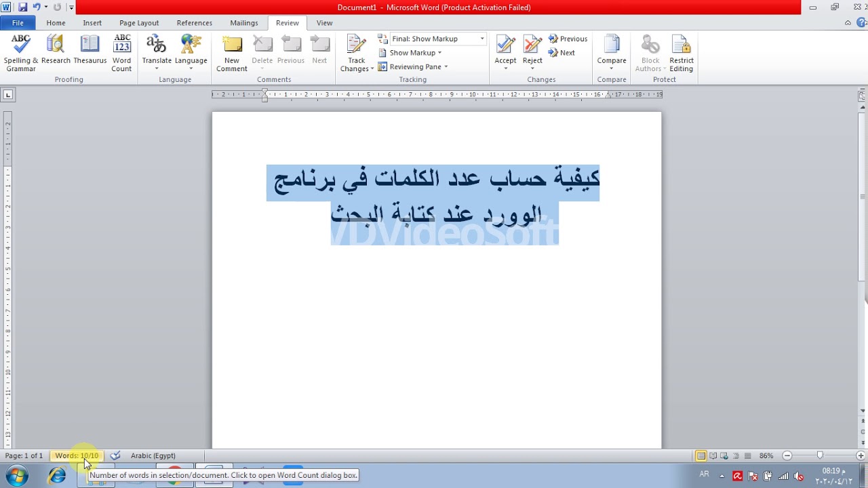
Task: Open Microsoft Word Help
Action: click(x=860, y=23)
